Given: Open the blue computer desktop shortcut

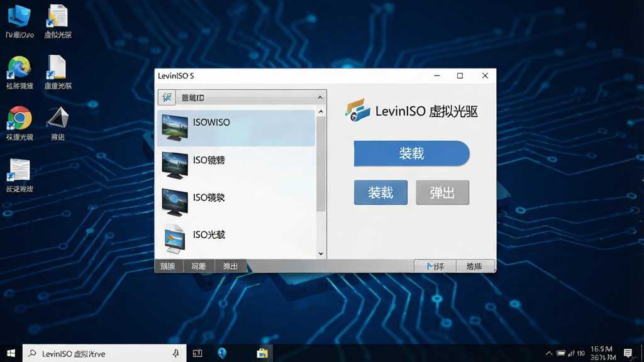Looking at the screenshot, I should 19,22.
